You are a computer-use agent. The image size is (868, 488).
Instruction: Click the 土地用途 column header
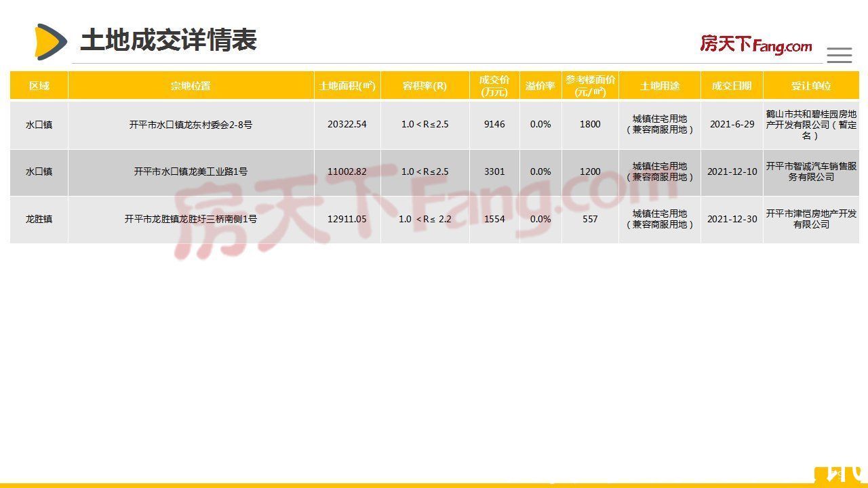660,86
